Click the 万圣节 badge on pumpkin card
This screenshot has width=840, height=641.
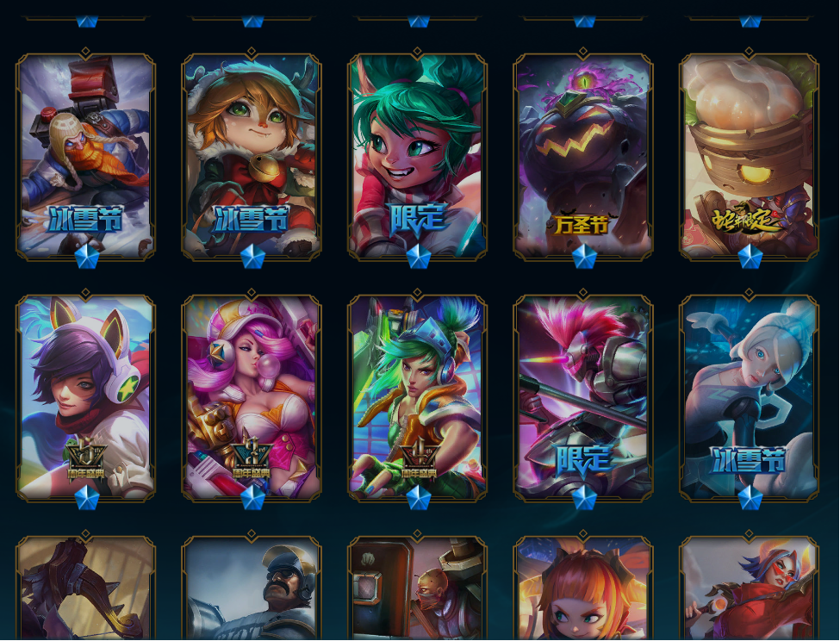point(582,223)
